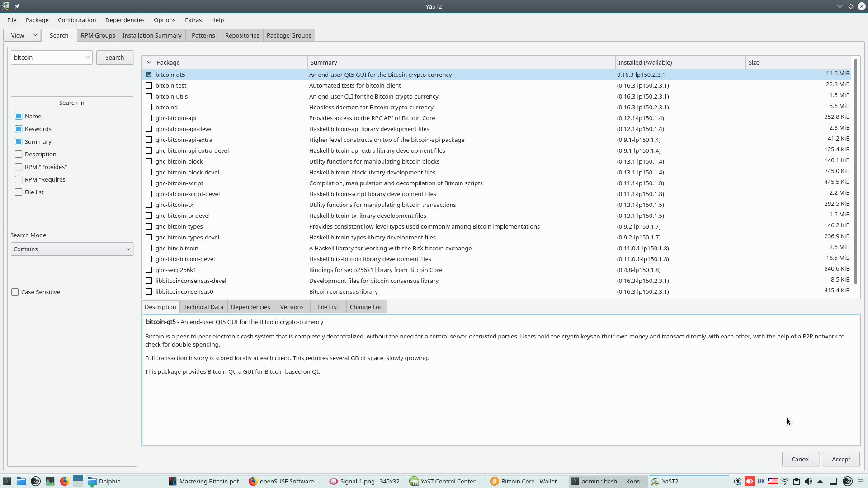Click the Accept button
The image size is (868, 488).
840,459
